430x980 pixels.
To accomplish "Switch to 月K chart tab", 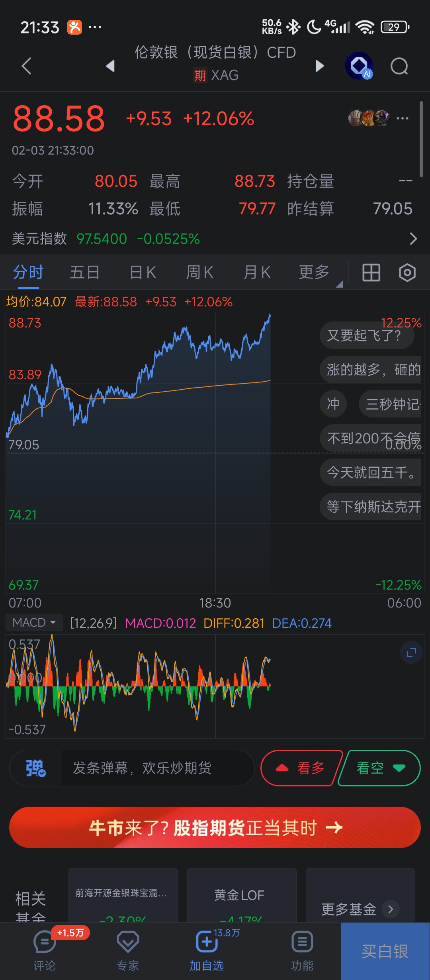I will 257,272.
